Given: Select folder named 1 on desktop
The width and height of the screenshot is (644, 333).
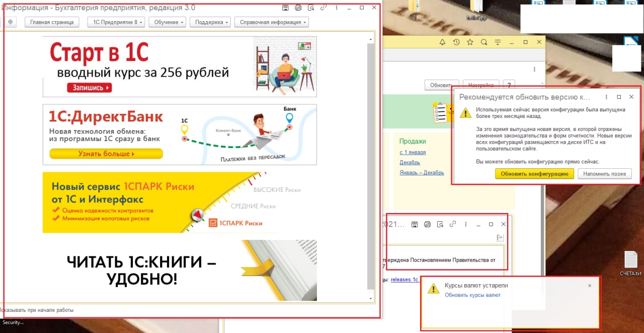Looking at the screenshot, I should coord(415,11).
